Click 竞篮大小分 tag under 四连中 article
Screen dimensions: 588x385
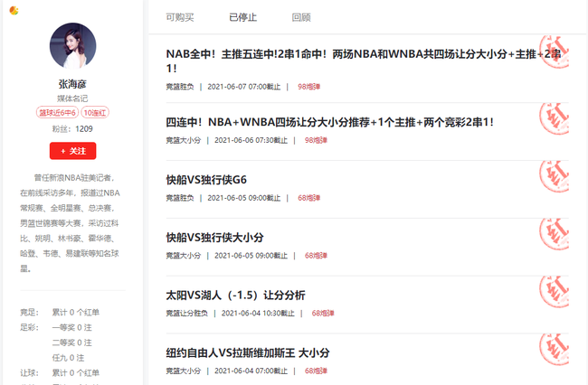point(184,140)
